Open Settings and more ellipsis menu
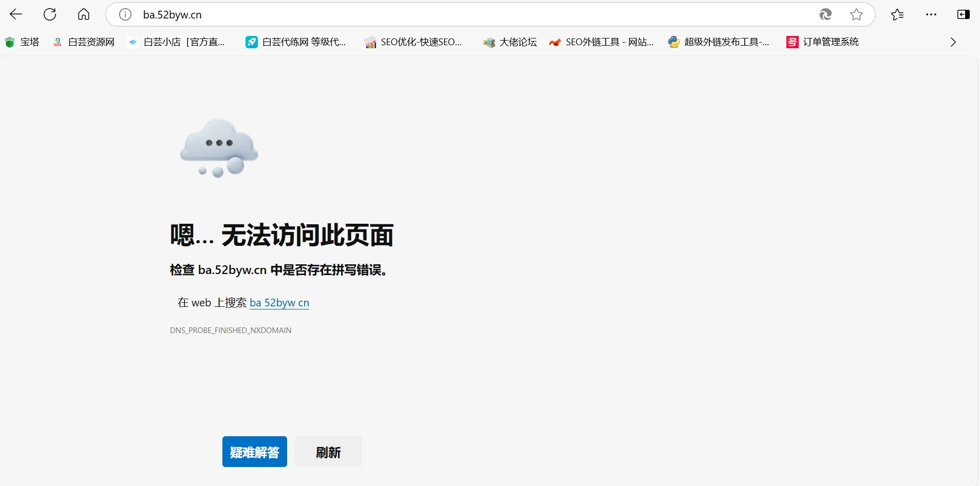Image resolution: width=980 pixels, height=486 pixels. (x=931, y=14)
